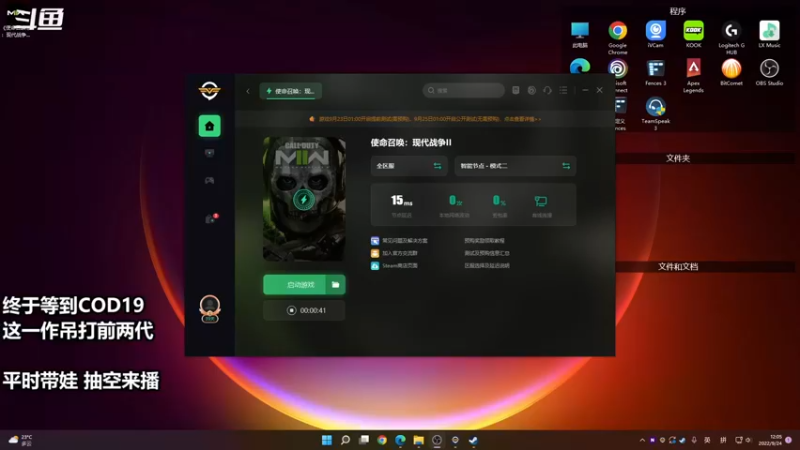Open the orange announcement banner link

(x=425, y=119)
